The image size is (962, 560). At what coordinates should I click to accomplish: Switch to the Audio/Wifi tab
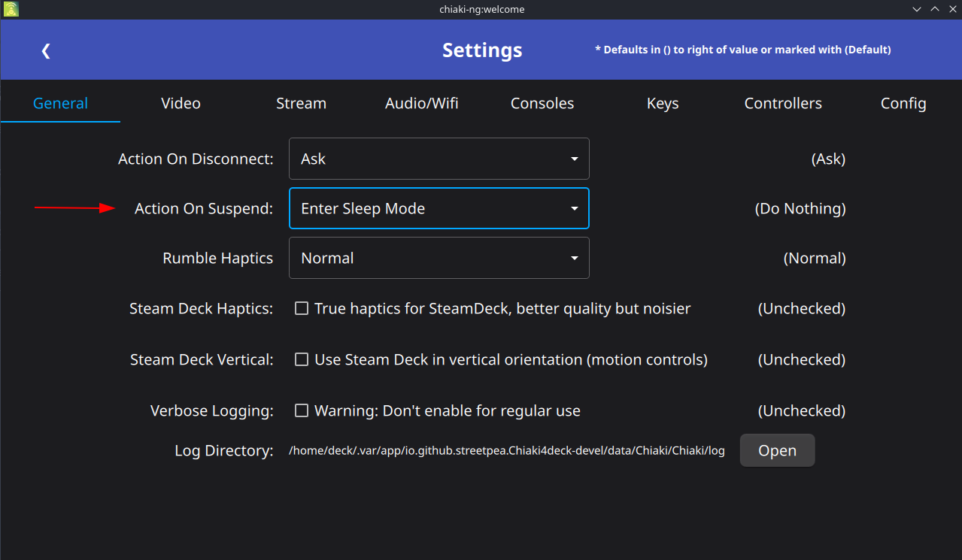[x=422, y=103]
